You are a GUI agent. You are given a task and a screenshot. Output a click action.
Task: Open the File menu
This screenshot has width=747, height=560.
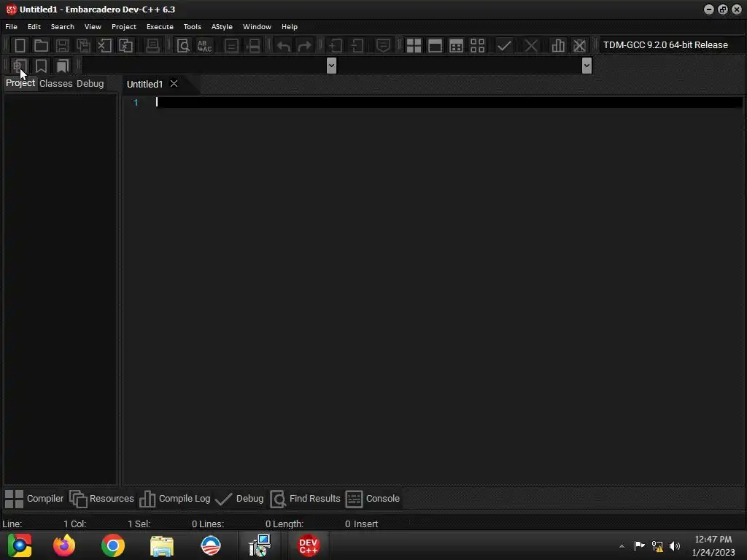[x=11, y=27]
